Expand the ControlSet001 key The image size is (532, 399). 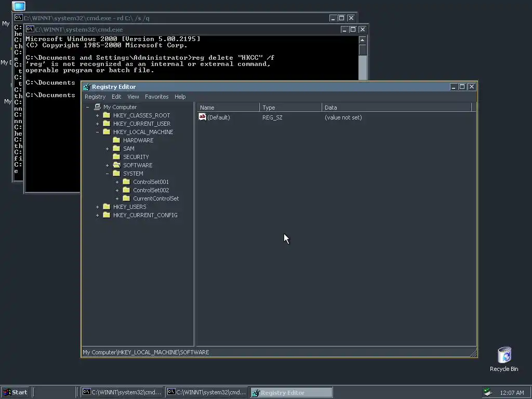tap(117, 182)
